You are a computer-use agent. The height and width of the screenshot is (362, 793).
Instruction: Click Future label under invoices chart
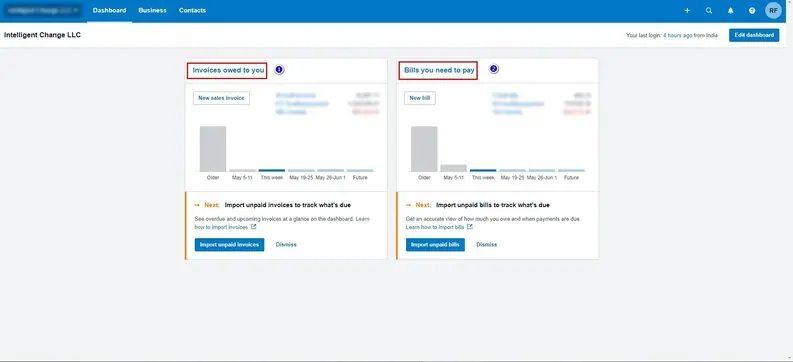pos(360,178)
